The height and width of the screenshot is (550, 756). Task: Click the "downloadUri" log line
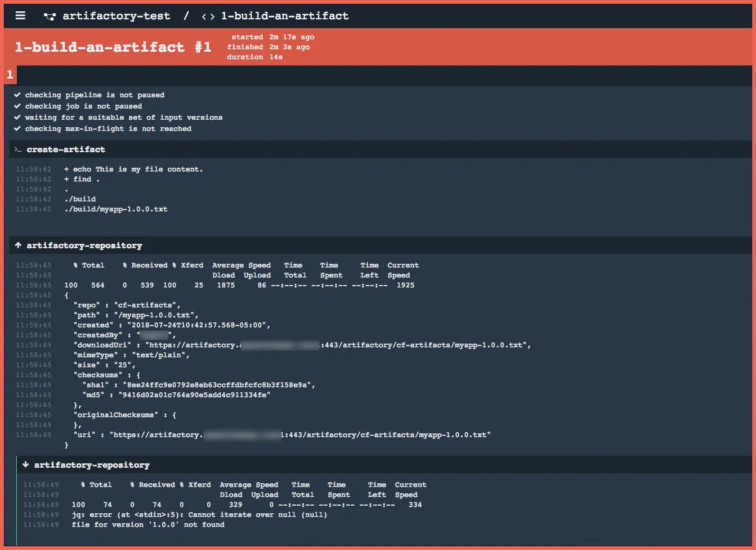[x=302, y=345]
